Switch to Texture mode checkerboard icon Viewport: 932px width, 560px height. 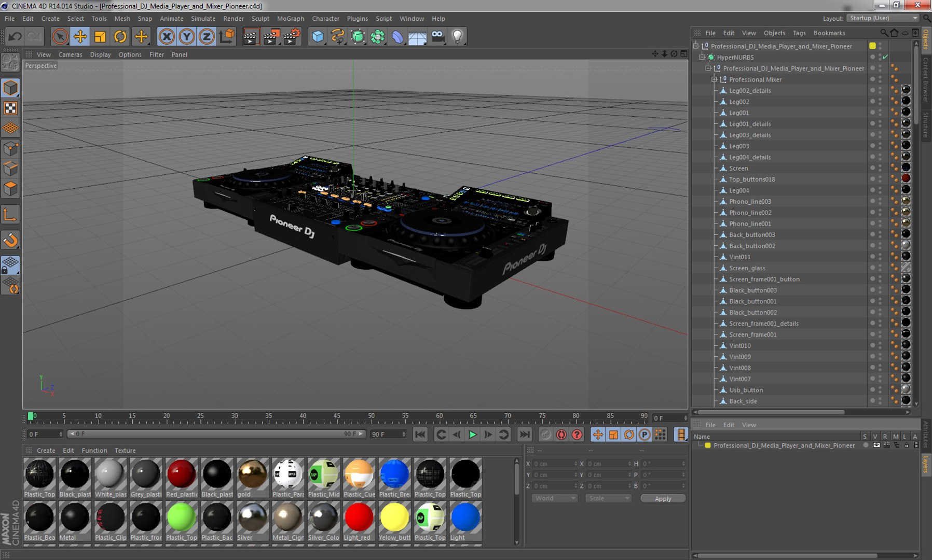pyautogui.click(x=10, y=108)
